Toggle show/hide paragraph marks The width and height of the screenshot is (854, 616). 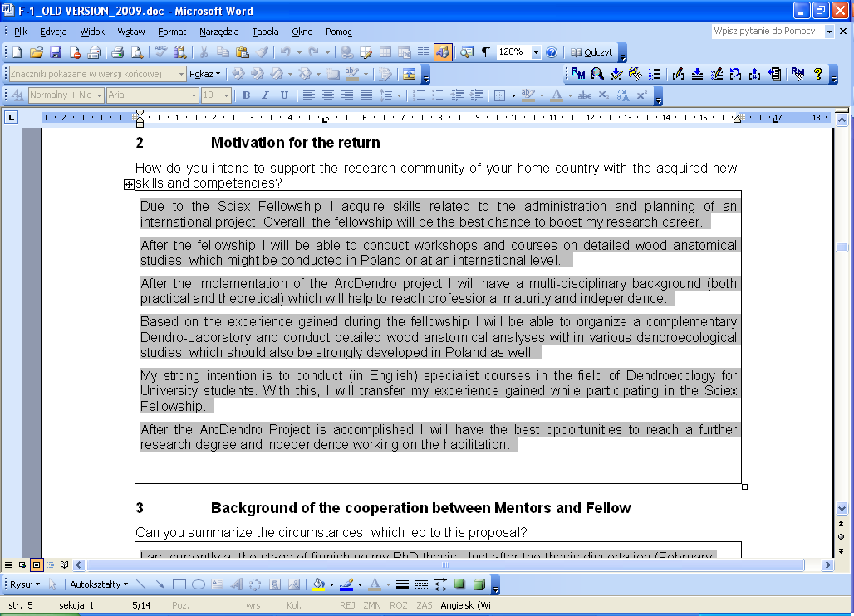(486, 52)
